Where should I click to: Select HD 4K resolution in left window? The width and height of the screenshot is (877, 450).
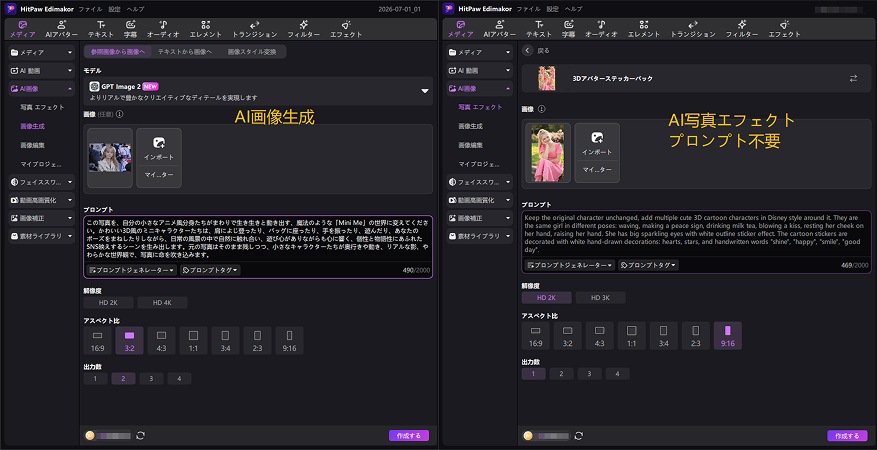click(162, 302)
